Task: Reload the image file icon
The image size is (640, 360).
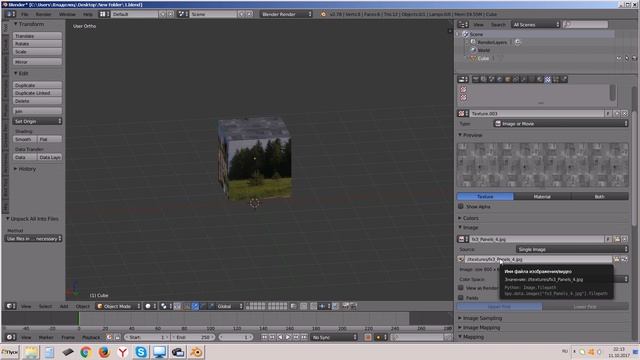Action: pyautogui.click(x=624, y=259)
